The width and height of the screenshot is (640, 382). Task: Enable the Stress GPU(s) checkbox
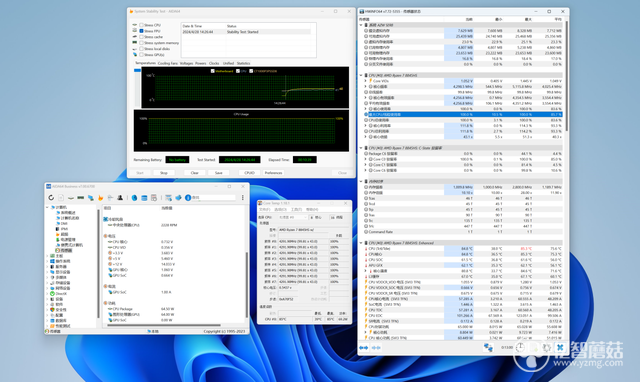[141, 55]
